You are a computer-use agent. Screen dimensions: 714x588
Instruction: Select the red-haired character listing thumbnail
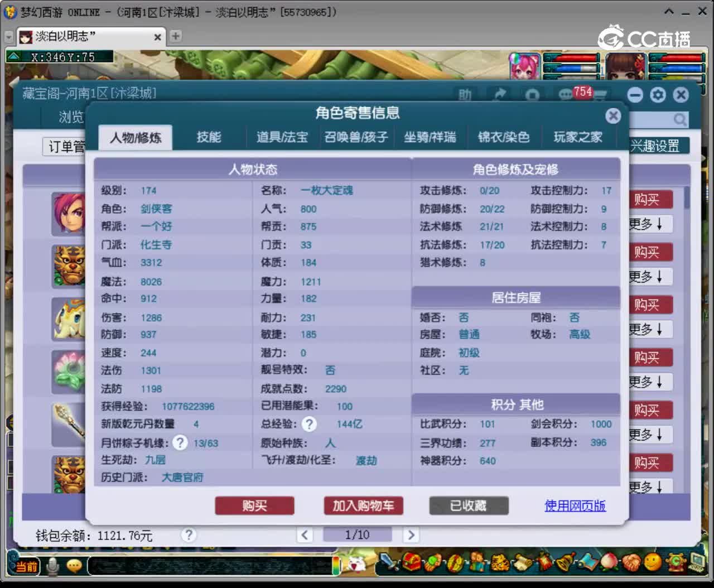pyautogui.click(x=68, y=213)
